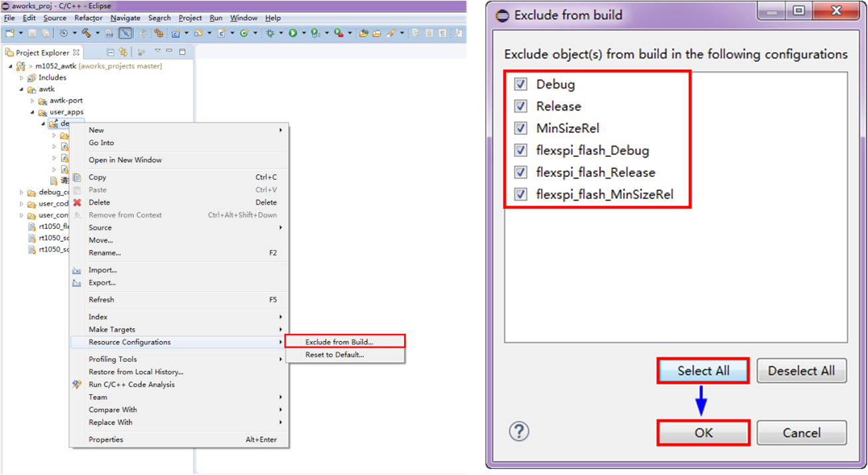Collapse the awtk folder node
Image resolution: width=868 pixels, height=475 pixels.
(x=21, y=89)
